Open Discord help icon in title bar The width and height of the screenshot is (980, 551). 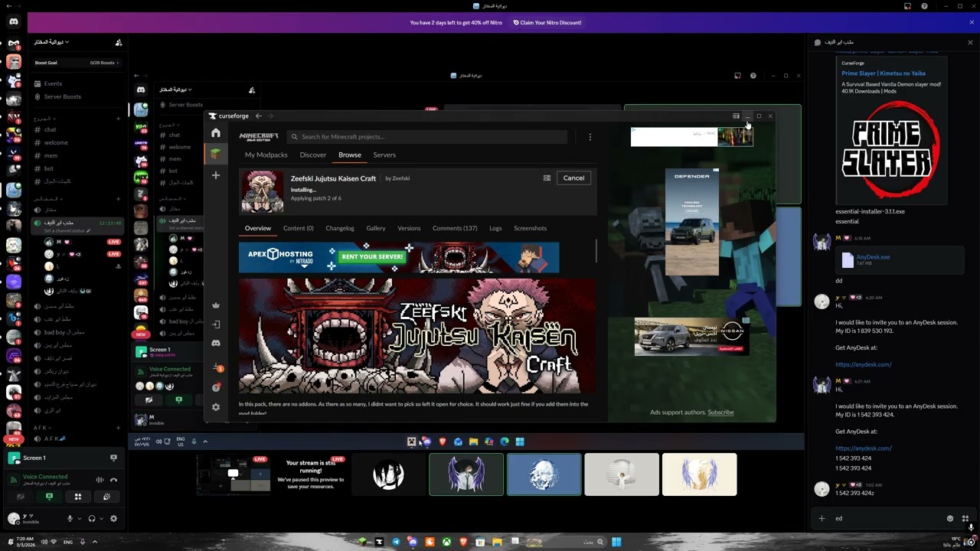pyautogui.click(x=924, y=6)
